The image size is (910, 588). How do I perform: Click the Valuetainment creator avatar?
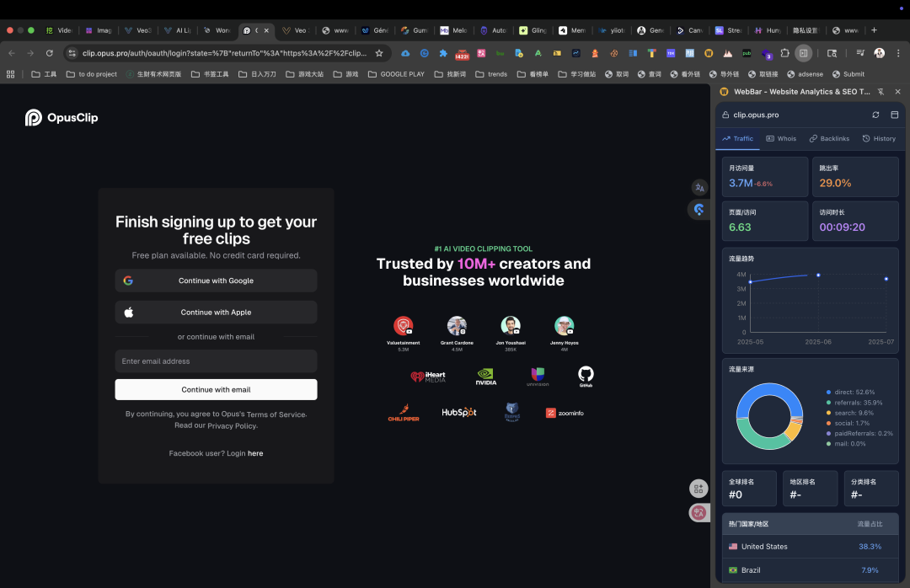[404, 326]
